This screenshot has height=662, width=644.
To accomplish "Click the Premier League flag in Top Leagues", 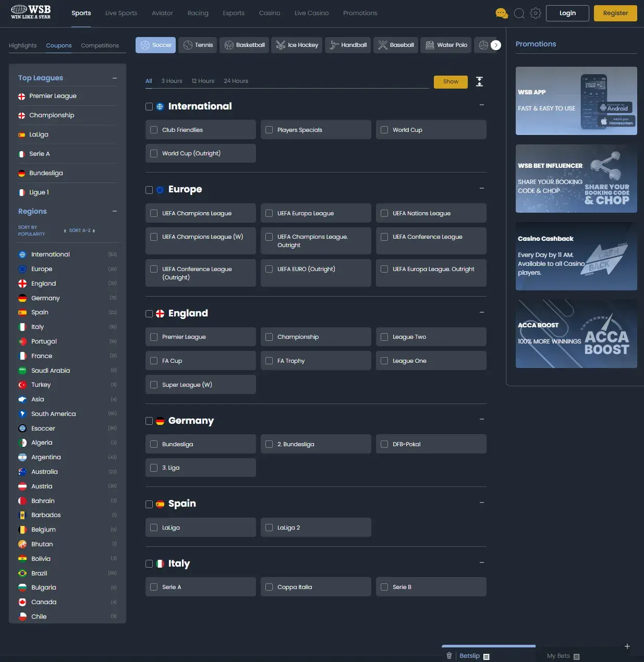I will tap(22, 96).
